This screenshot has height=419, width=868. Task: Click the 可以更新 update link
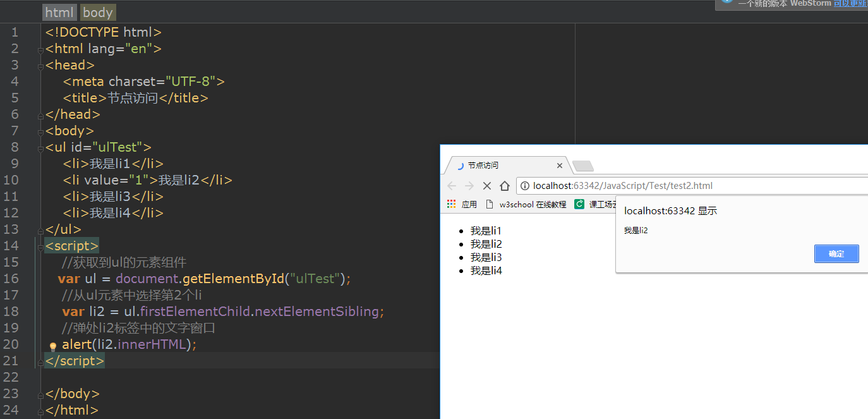click(850, 4)
